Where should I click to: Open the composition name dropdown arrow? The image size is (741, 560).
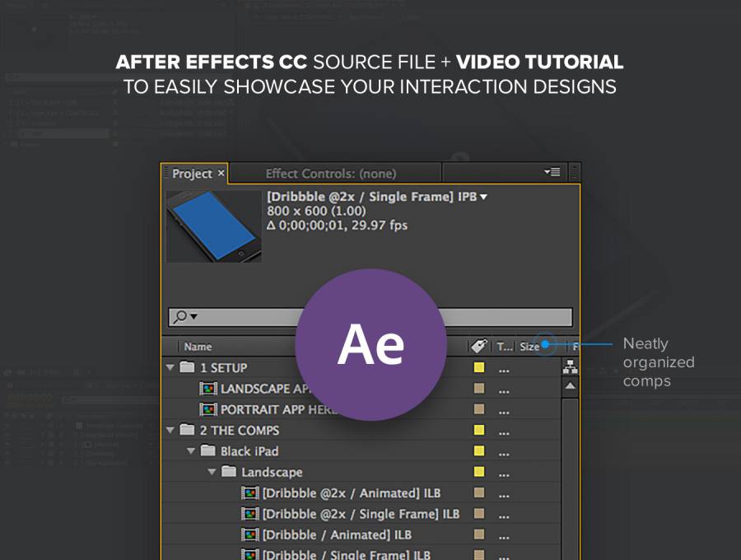tap(484, 197)
